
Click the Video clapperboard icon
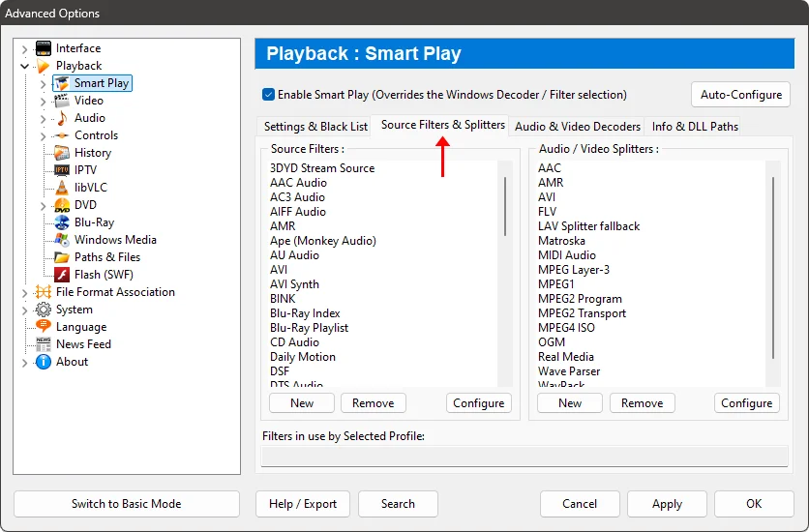click(62, 101)
